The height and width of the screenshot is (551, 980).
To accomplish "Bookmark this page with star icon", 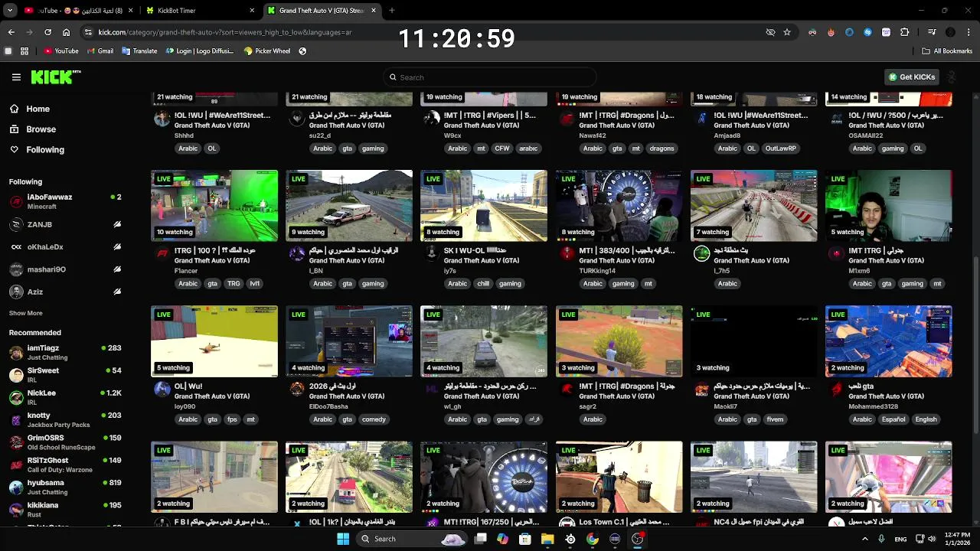I will pos(787,32).
